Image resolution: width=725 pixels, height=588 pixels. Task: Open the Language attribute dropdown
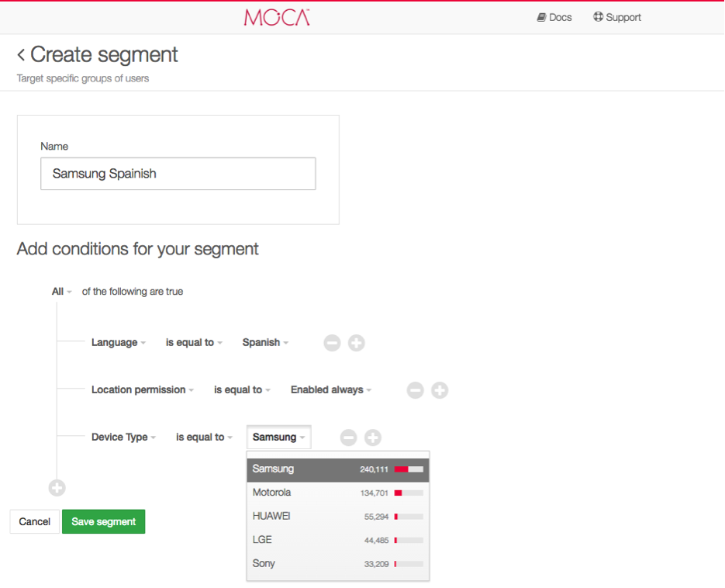(119, 342)
